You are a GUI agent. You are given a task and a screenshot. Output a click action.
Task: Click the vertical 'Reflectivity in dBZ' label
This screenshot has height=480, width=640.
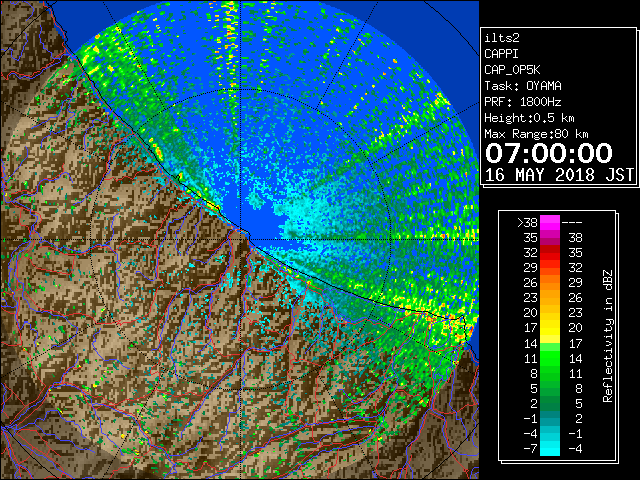(608, 336)
